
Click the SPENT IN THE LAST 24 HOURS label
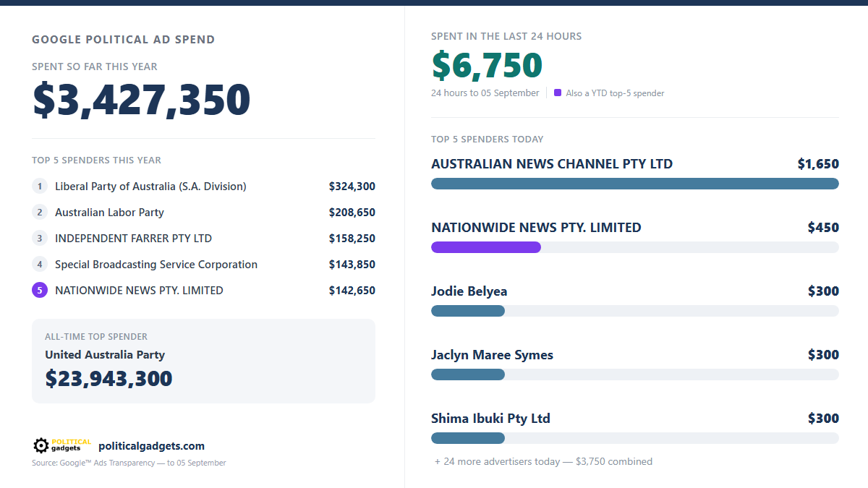point(506,36)
